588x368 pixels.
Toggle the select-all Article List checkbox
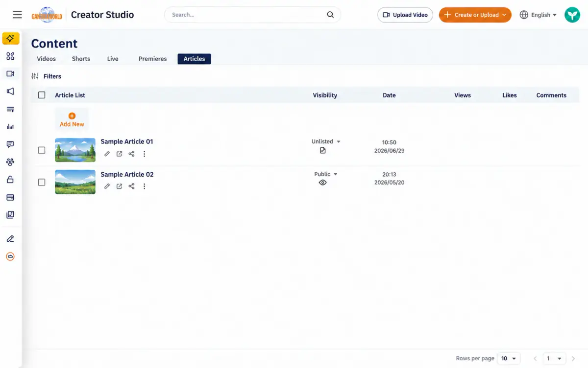(42, 95)
